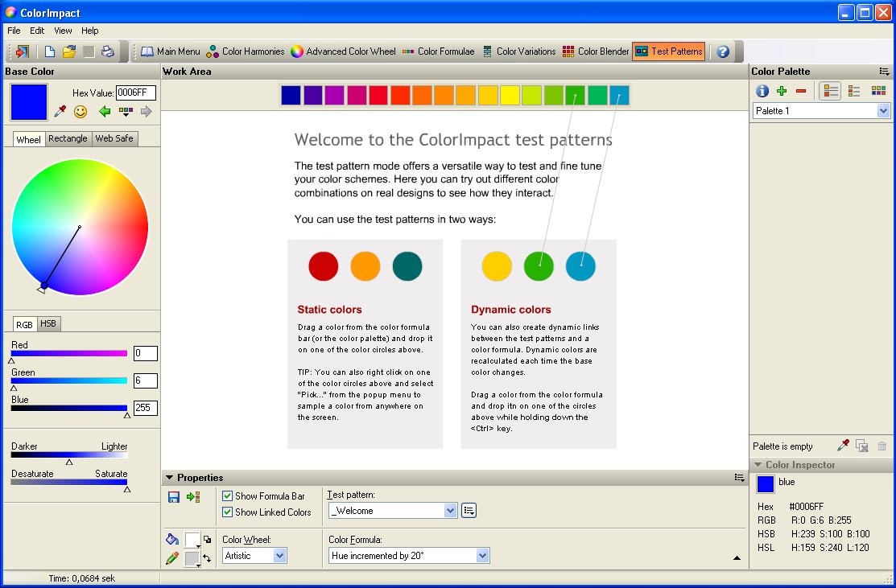The width and height of the screenshot is (896, 588).
Task: Open the help question mark icon
Action: pos(723,51)
